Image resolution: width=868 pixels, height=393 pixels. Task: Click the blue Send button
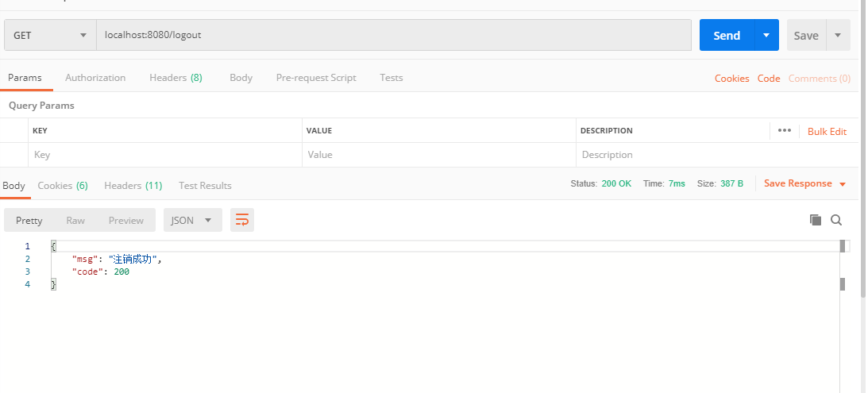point(727,35)
